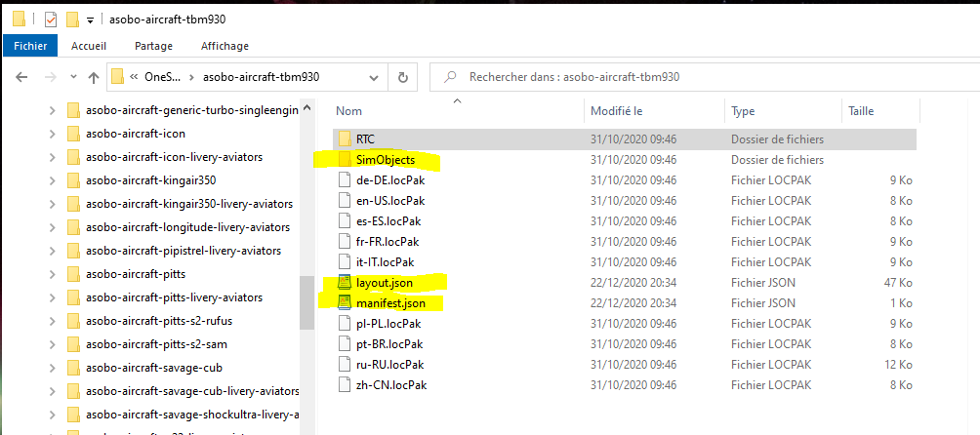The width and height of the screenshot is (980, 435).
Task: Expand the asobo-aircraft-pitts tree node
Action: (x=53, y=274)
